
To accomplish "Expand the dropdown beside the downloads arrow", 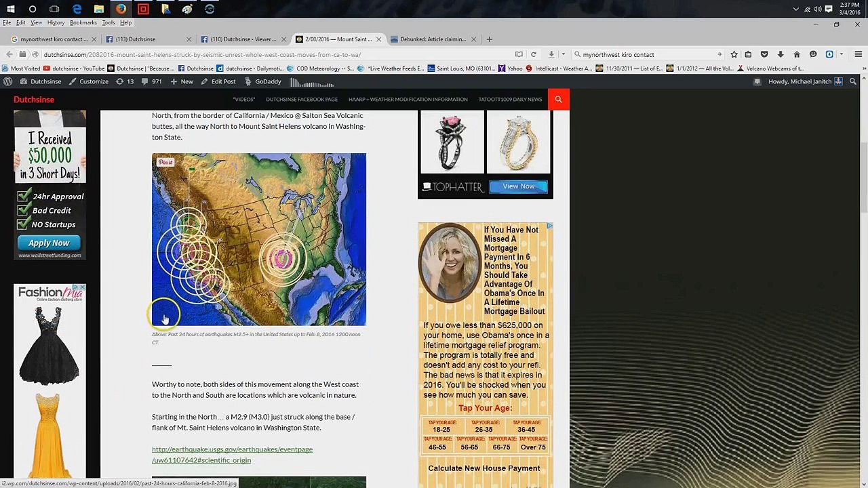I will click(x=563, y=54).
